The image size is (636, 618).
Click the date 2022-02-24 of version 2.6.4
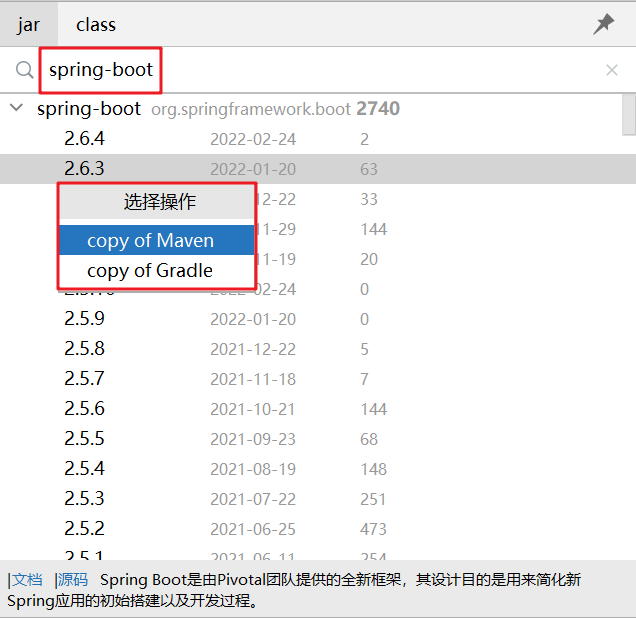[253, 139]
